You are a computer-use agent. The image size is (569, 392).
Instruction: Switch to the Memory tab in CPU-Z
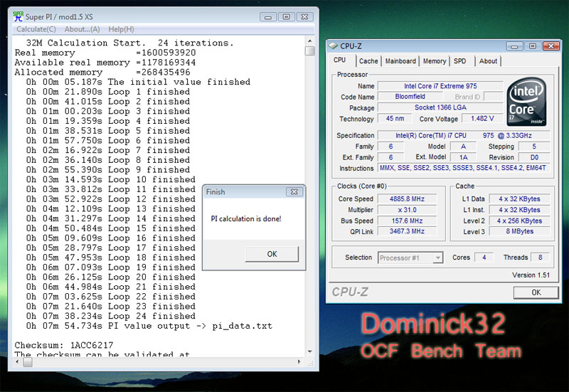[x=435, y=61]
